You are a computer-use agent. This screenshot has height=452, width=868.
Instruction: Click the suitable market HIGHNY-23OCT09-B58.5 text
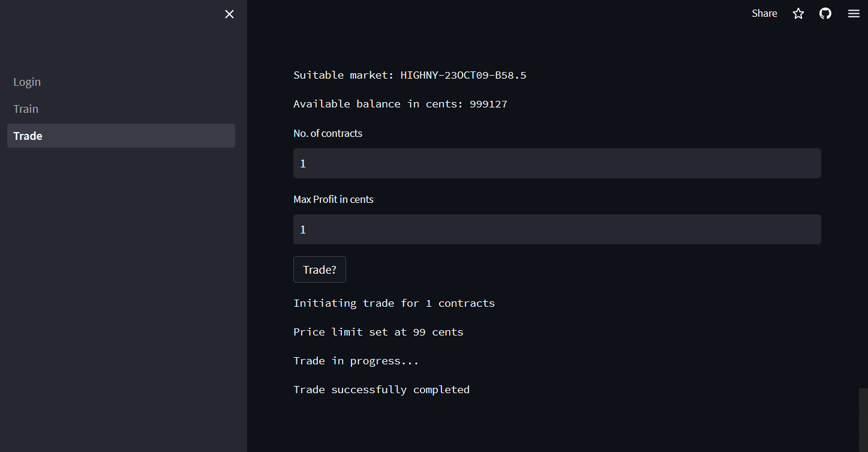coord(410,74)
